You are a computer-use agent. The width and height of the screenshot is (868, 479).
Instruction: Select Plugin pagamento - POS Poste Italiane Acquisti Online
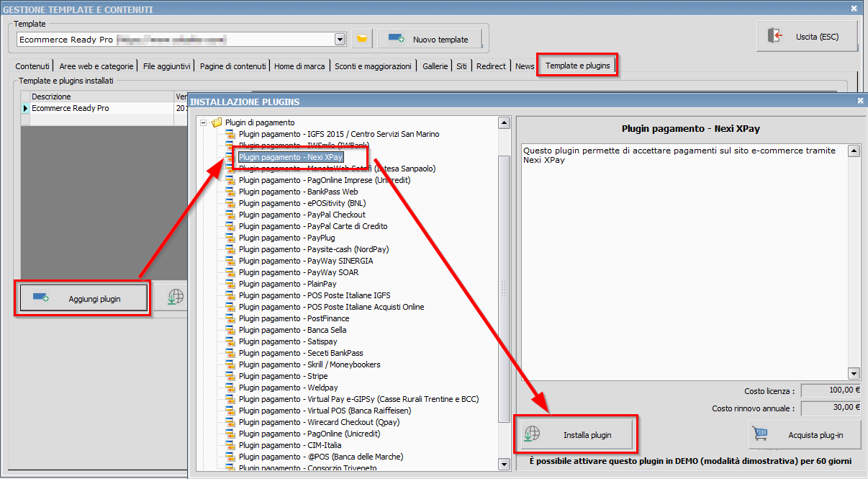tap(331, 307)
